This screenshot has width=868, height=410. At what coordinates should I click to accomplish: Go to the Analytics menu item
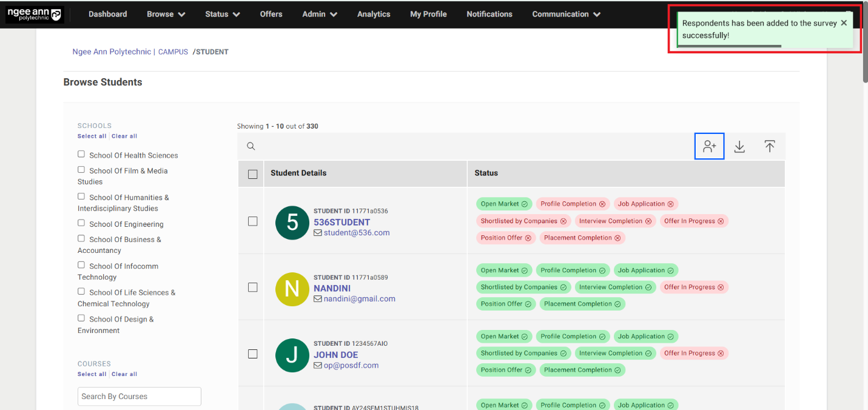pos(374,14)
